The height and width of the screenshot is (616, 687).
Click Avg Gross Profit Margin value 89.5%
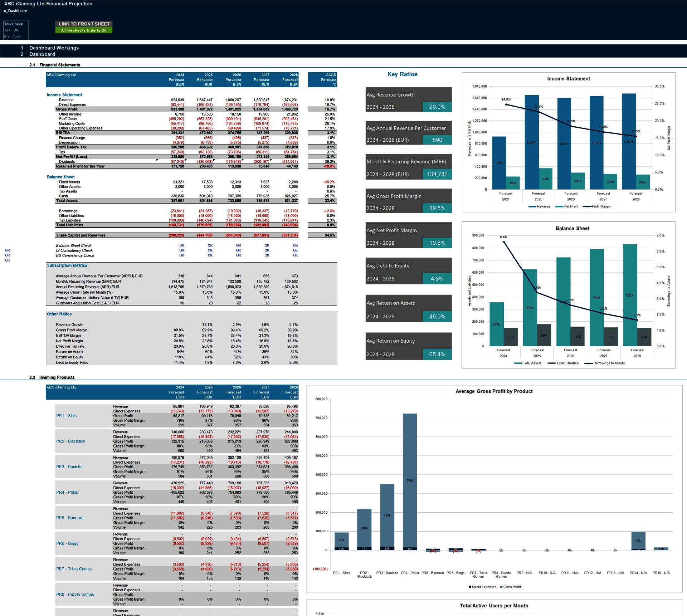click(437, 208)
